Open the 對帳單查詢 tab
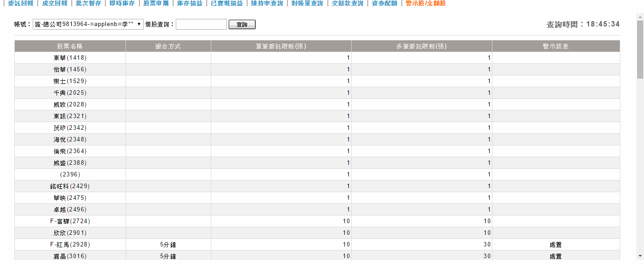Screen dimensions: 644x268 coord(307,4)
